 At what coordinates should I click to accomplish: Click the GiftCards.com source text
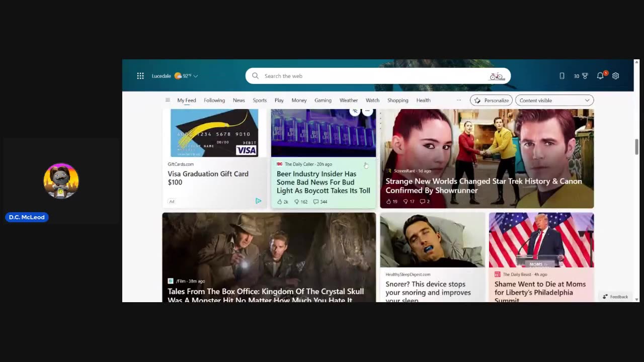tap(181, 164)
